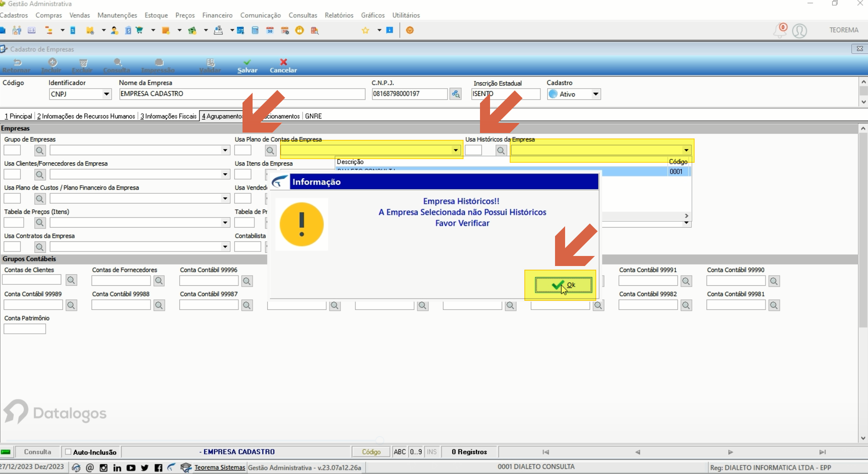Image resolution: width=868 pixels, height=474 pixels.
Task: Expand Usa Históricos da Empresa dropdown
Action: tap(686, 150)
